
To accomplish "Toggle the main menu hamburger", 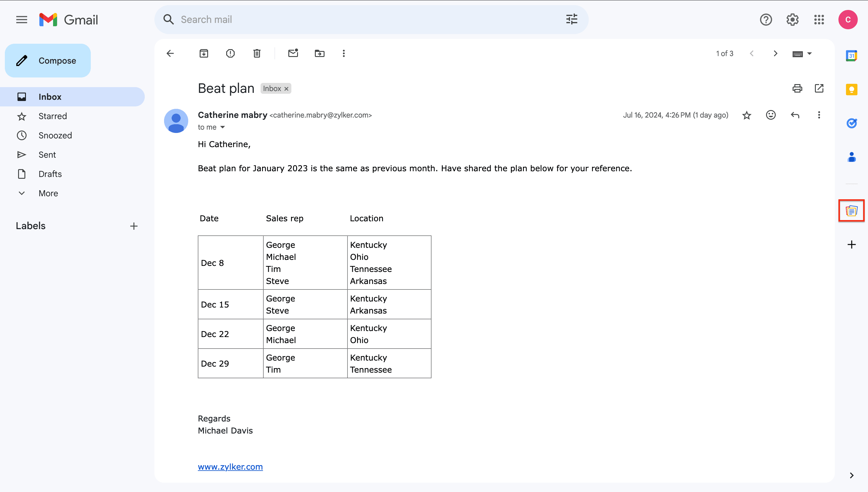I will 22,20.
